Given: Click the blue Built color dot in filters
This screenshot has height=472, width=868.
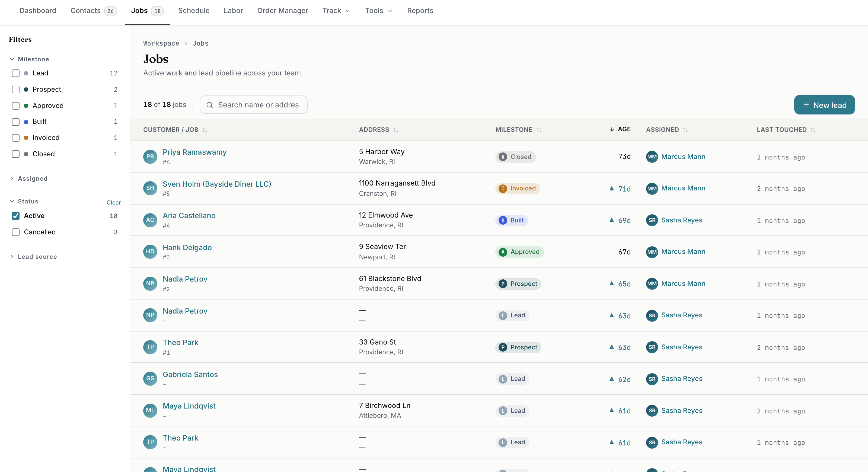Looking at the screenshot, I should tap(26, 122).
